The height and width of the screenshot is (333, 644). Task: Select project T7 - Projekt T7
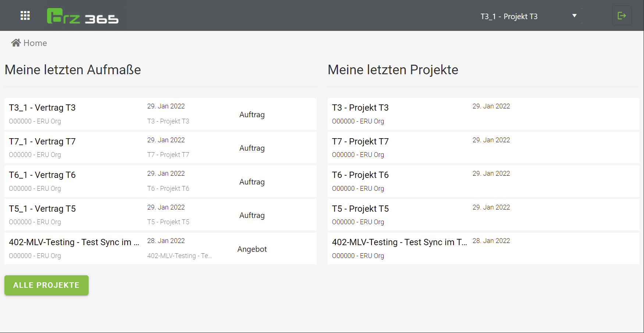click(x=360, y=142)
